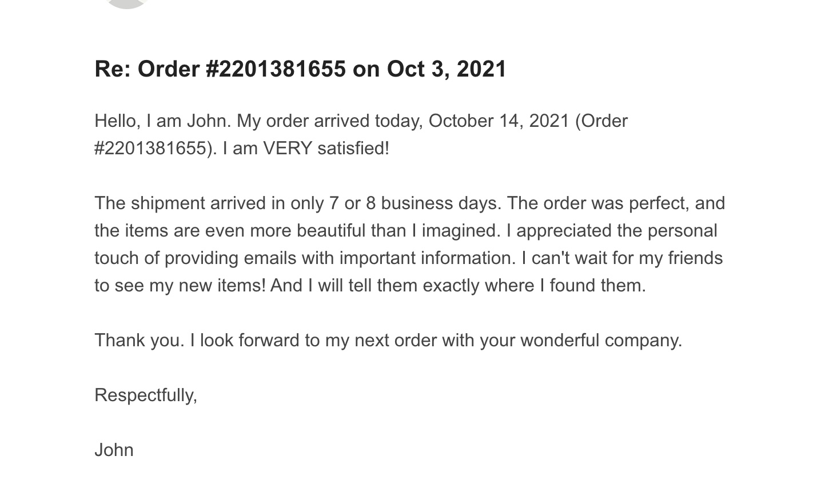The height and width of the screenshot is (504, 813).
Task: Click 'Oct 3, 2021' in the subject line
Action: click(x=447, y=69)
